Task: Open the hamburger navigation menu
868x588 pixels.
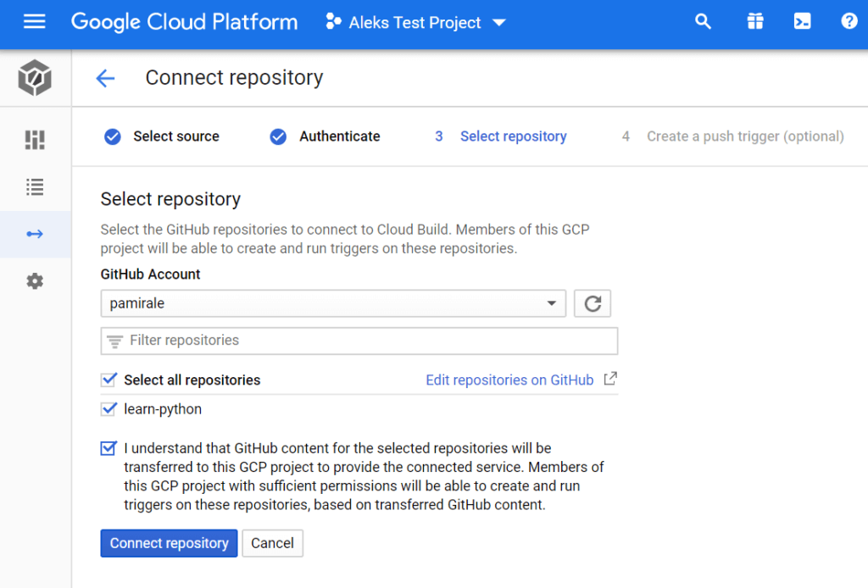Action: 34,22
